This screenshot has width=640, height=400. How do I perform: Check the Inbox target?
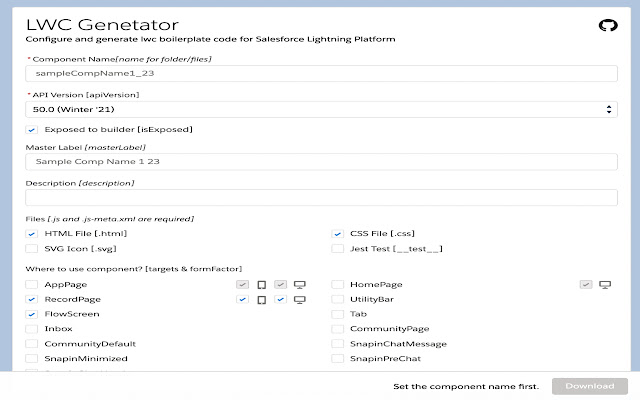[31, 329]
